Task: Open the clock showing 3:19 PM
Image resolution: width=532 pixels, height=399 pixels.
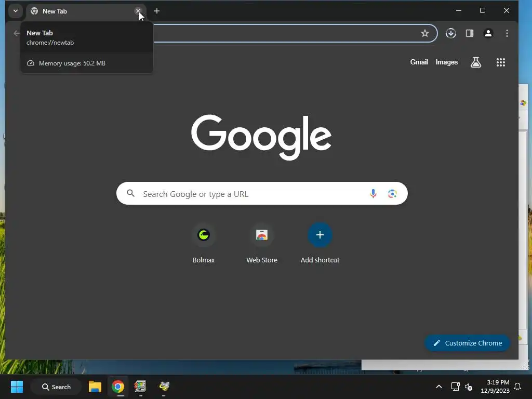Action: point(495,387)
